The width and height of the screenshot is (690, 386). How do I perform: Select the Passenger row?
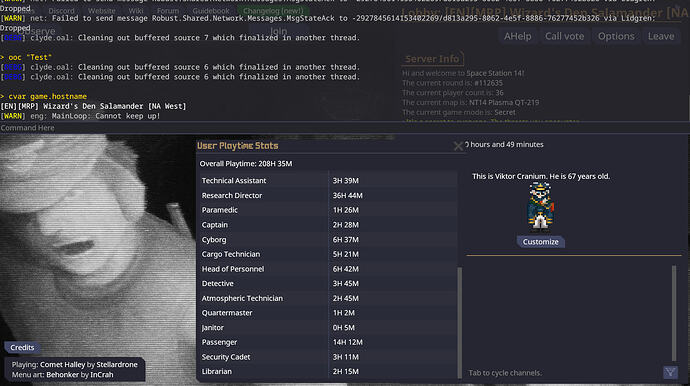328,342
